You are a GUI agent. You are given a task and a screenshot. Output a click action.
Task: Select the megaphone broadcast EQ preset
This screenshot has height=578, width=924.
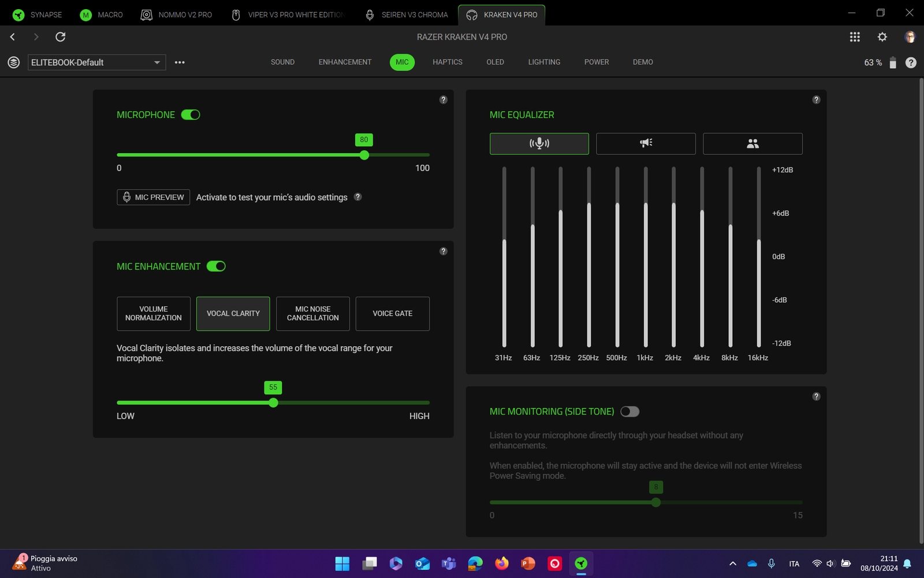point(646,143)
